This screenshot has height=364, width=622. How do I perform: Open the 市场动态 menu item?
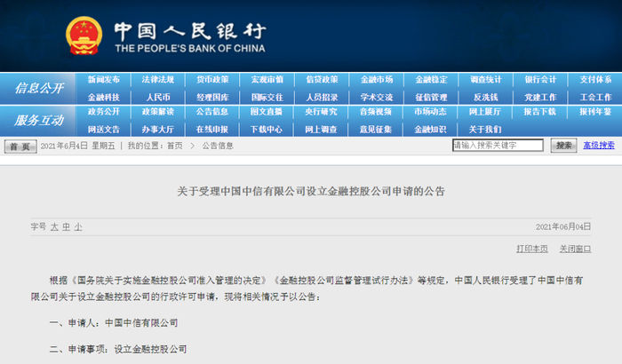pos(430,112)
